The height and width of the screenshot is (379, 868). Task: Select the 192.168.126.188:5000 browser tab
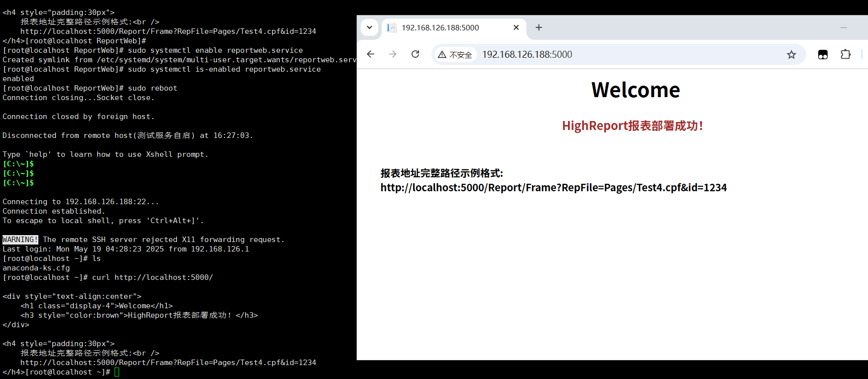(453, 27)
